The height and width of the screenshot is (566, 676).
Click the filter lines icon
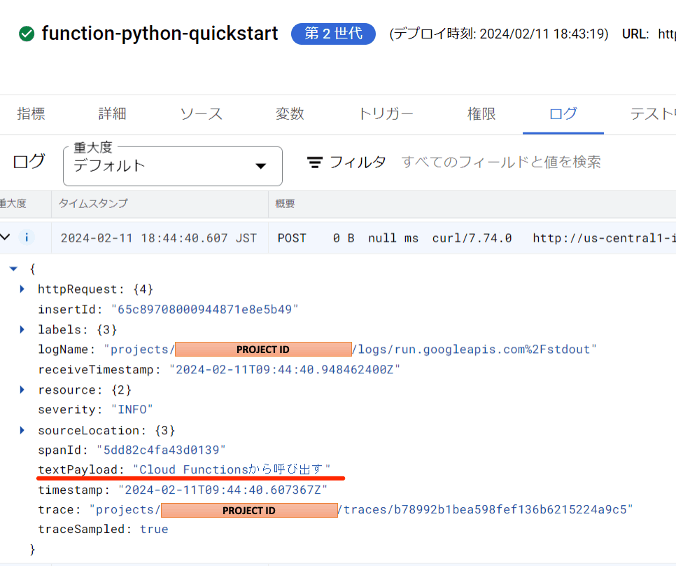[x=315, y=162]
